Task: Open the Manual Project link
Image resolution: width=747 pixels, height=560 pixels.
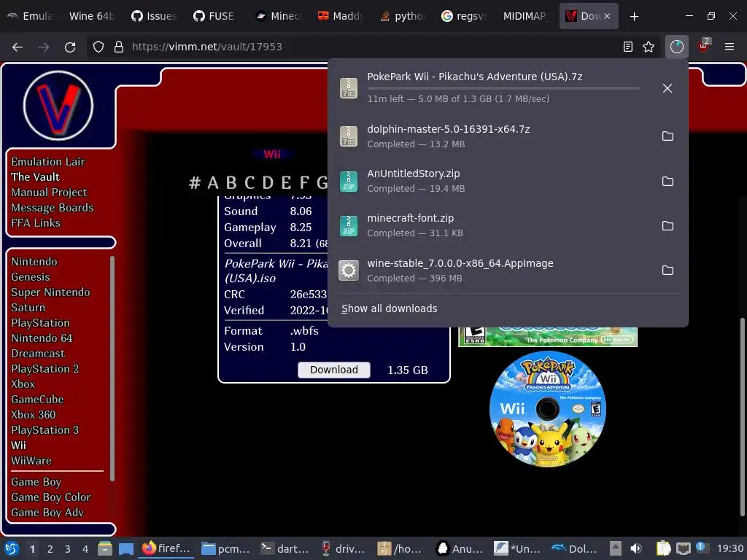Action: pyautogui.click(x=49, y=192)
